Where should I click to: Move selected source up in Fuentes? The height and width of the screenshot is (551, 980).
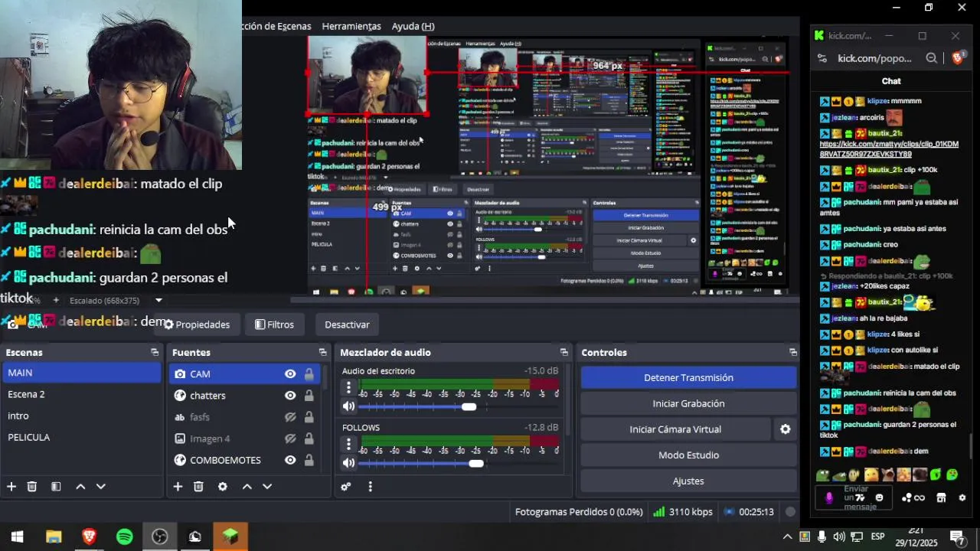coord(247,487)
